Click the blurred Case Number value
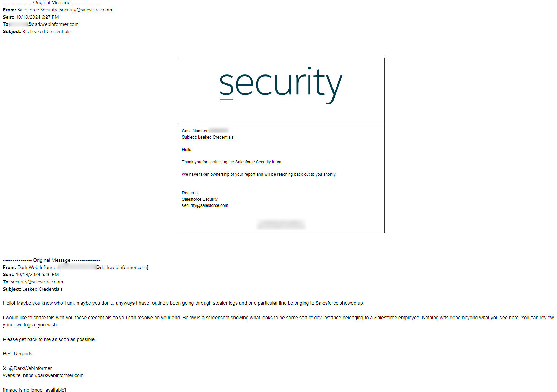 218,131
